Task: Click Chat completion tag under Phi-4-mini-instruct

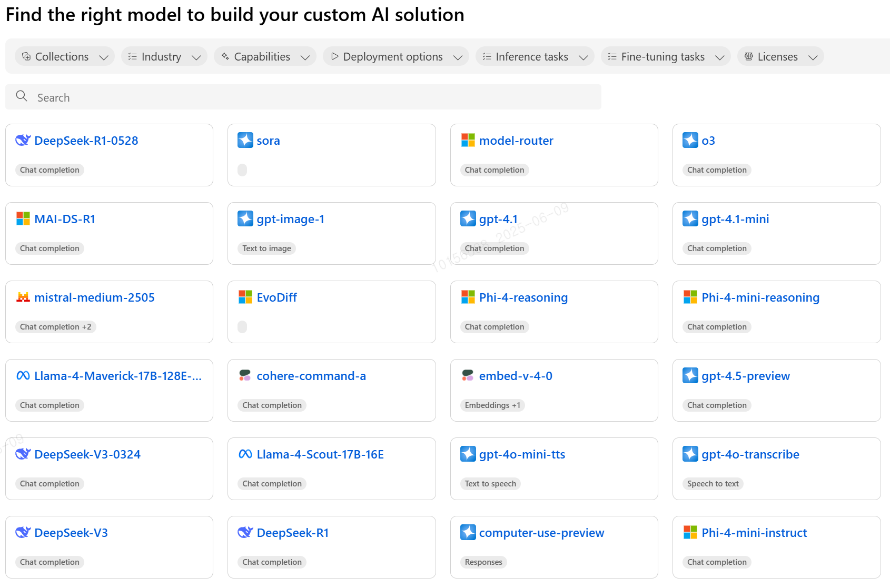Action: (x=717, y=562)
